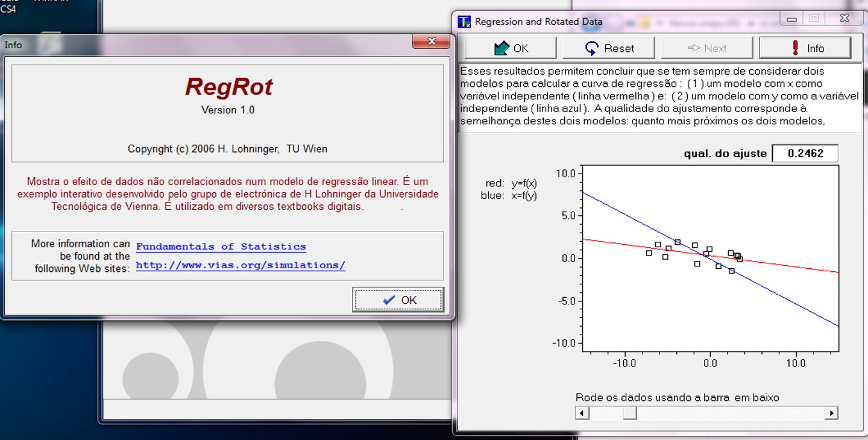Screen dimensions: 868x440
Task: Click the disabled Next button
Action: click(x=707, y=48)
